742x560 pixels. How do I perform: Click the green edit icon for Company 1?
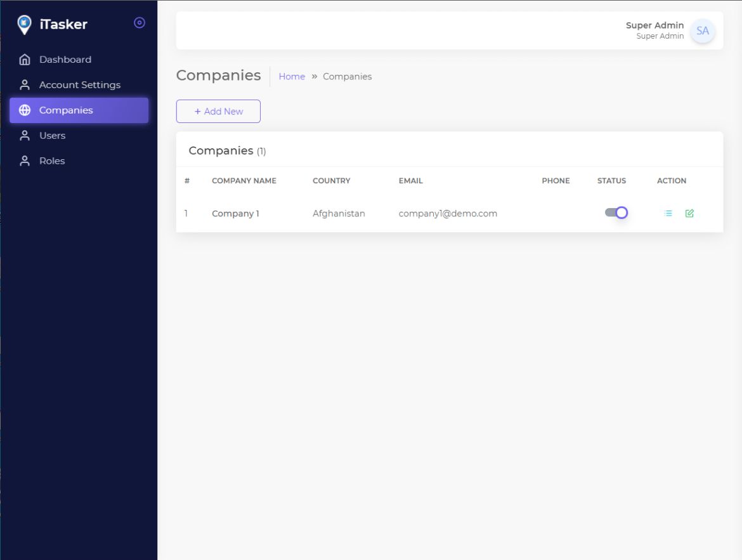point(689,214)
